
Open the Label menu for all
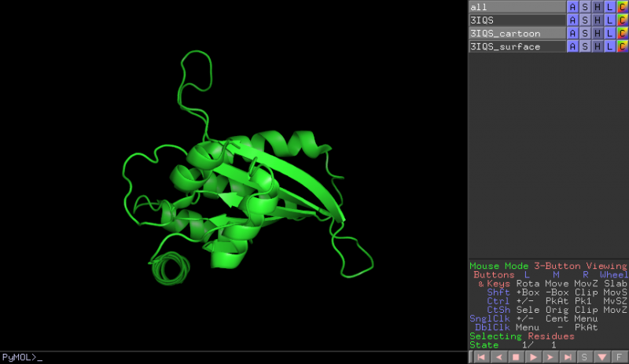(x=609, y=6)
